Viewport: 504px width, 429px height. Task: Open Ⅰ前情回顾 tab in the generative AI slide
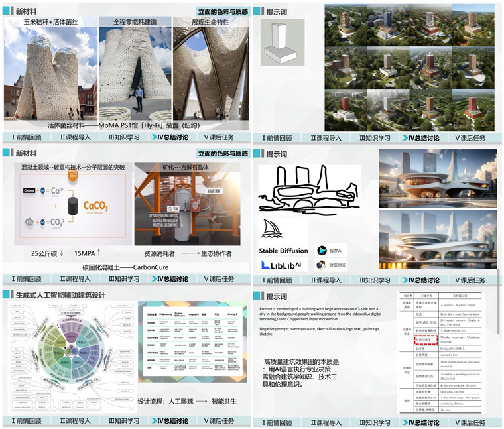(27, 420)
